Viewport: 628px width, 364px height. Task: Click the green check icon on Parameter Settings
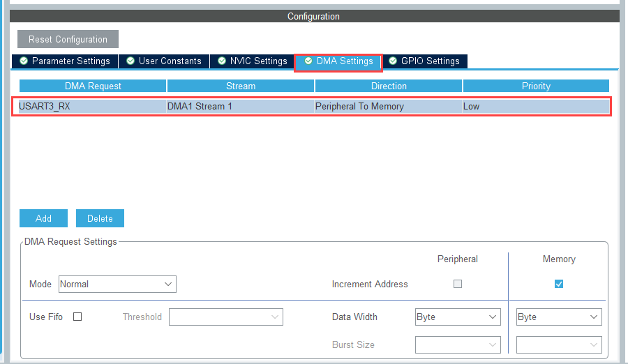click(x=24, y=61)
